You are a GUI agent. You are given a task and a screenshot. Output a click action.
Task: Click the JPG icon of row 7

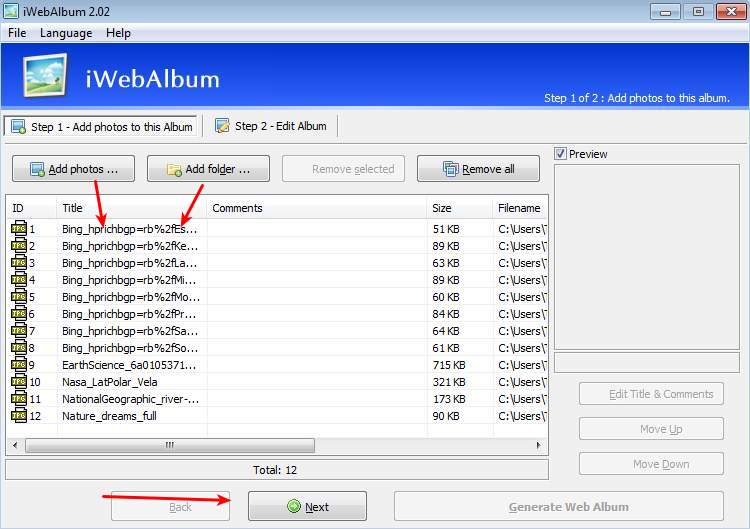[x=19, y=331]
